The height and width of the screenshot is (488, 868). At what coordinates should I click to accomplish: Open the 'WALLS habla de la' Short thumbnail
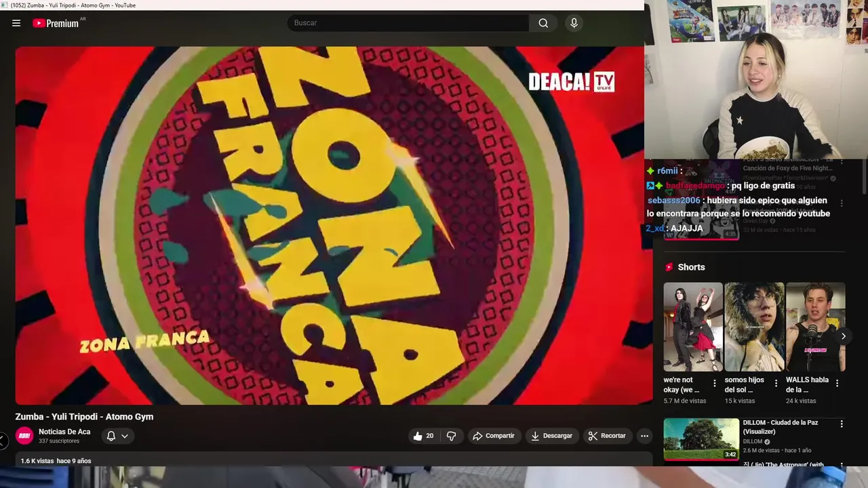pyautogui.click(x=815, y=327)
